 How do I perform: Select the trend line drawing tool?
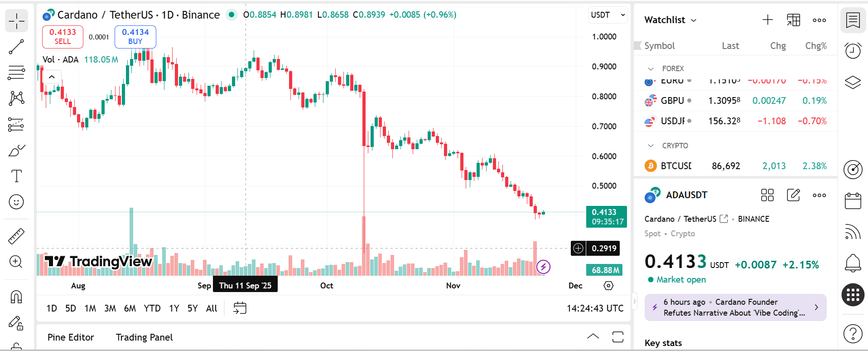[x=16, y=47]
